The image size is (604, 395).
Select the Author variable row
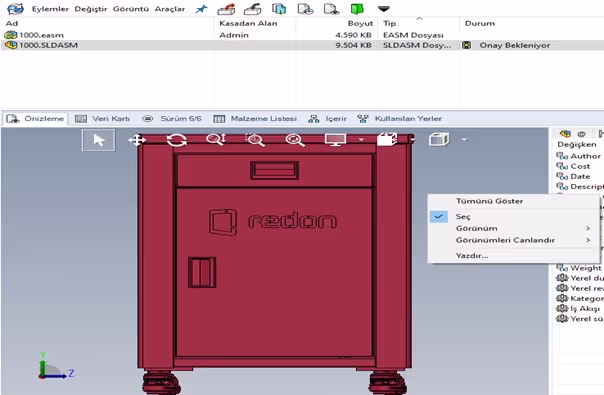pyautogui.click(x=580, y=156)
